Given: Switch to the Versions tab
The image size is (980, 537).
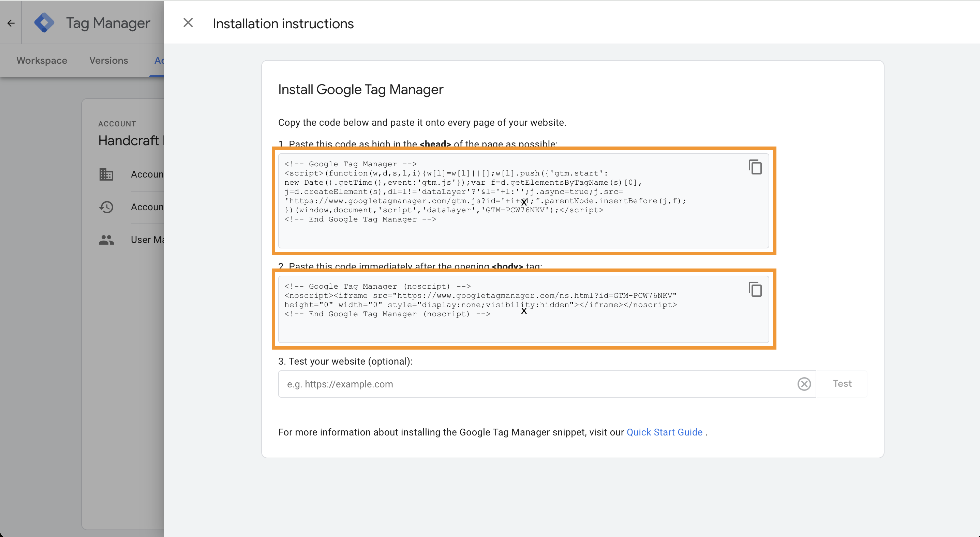Looking at the screenshot, I should (108, 60).
